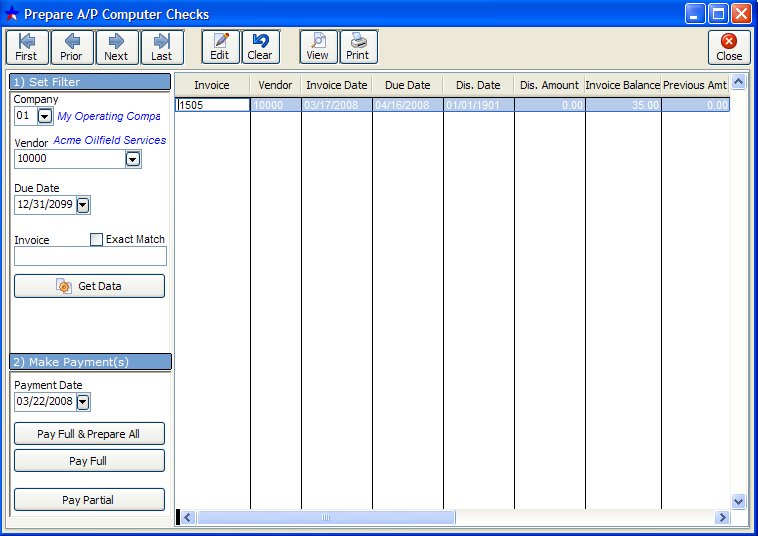Select the Dis. Amount column header
The height and width of the screenshot is (536, 758).
pos(550,85)
